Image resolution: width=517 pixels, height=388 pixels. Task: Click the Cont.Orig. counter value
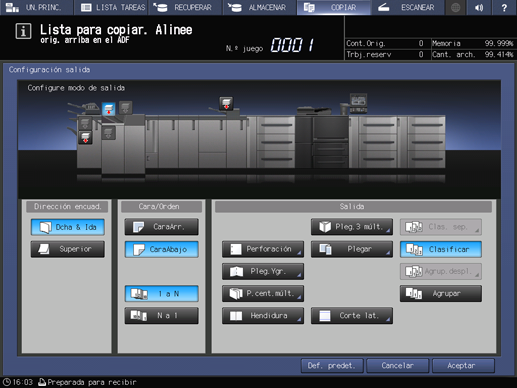click(421, 43)
